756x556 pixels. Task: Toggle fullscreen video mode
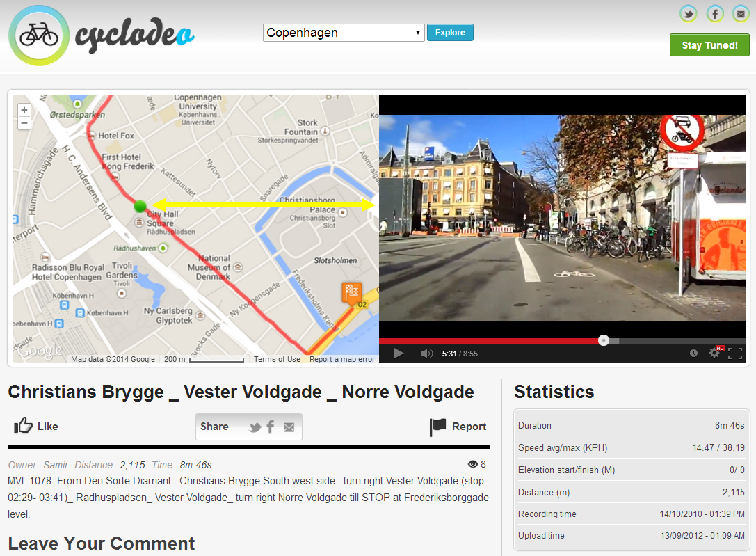coord(735,354)
